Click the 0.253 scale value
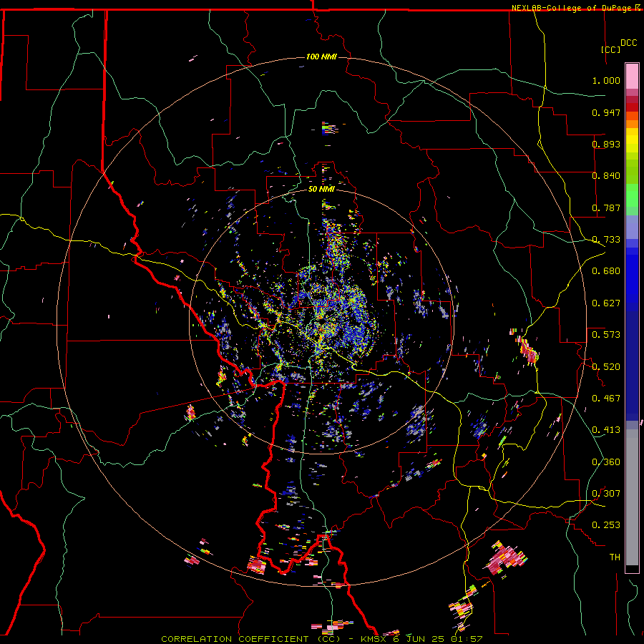Viewport: 644px width, 644px height. point(606,525)
